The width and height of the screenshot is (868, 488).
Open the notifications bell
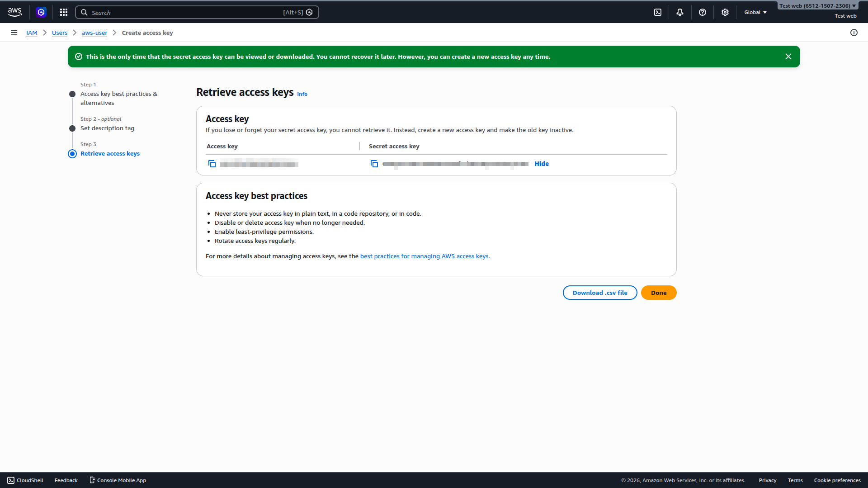[680, 12]
